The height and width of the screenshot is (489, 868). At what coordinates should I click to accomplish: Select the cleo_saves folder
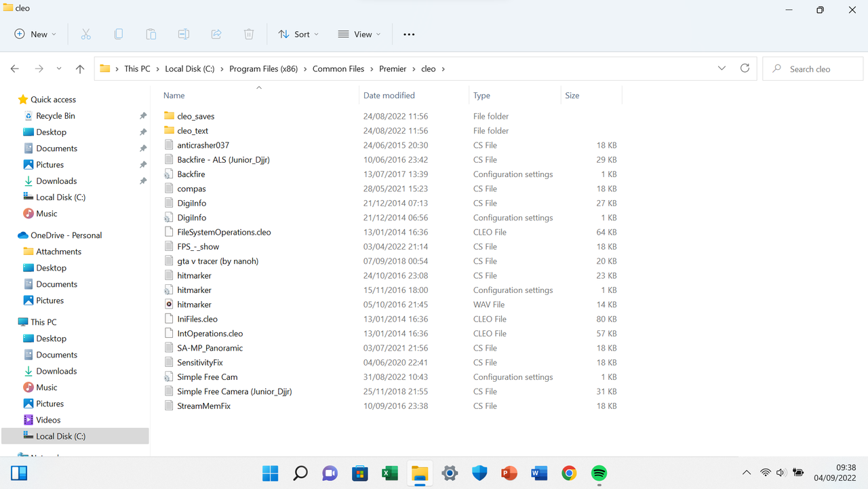(195, 116)
